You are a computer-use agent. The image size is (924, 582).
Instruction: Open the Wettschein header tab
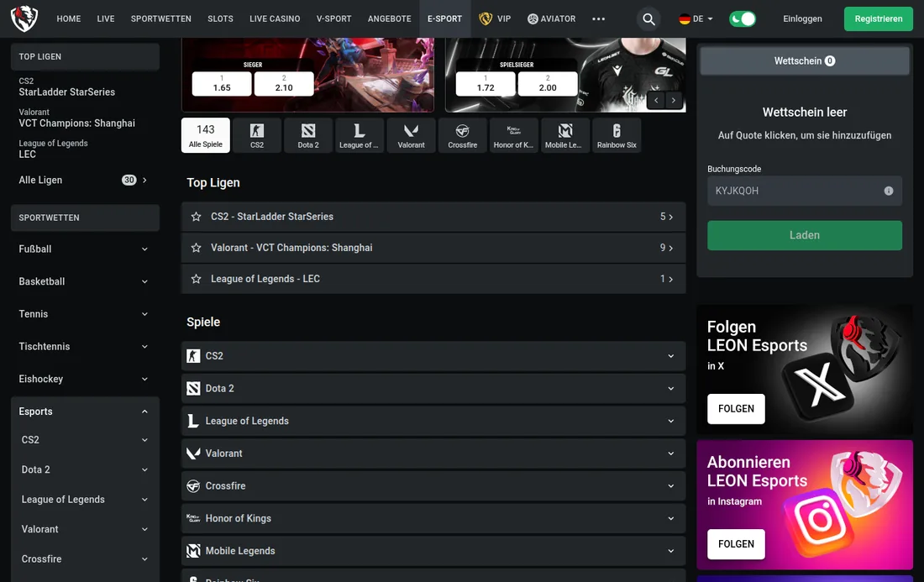(x=805, y=60)
